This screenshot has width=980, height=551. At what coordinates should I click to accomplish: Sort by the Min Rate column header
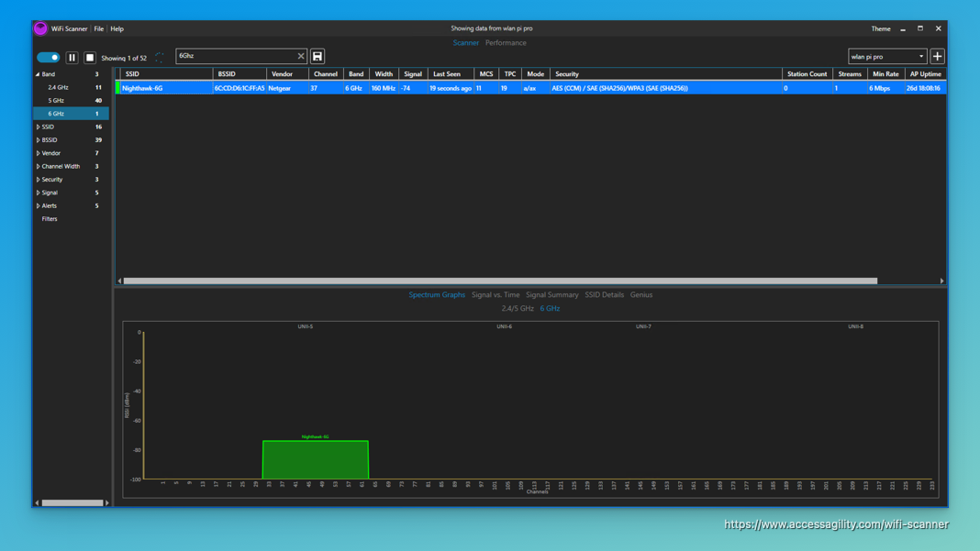pos(885,74)
